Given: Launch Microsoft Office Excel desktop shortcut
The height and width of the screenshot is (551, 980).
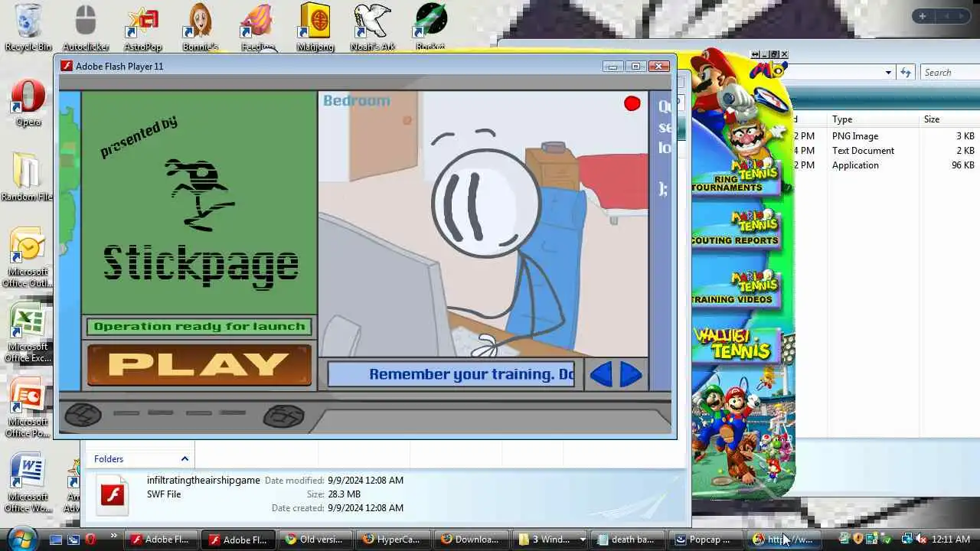Looking at the screenshot, I should 28,333.
